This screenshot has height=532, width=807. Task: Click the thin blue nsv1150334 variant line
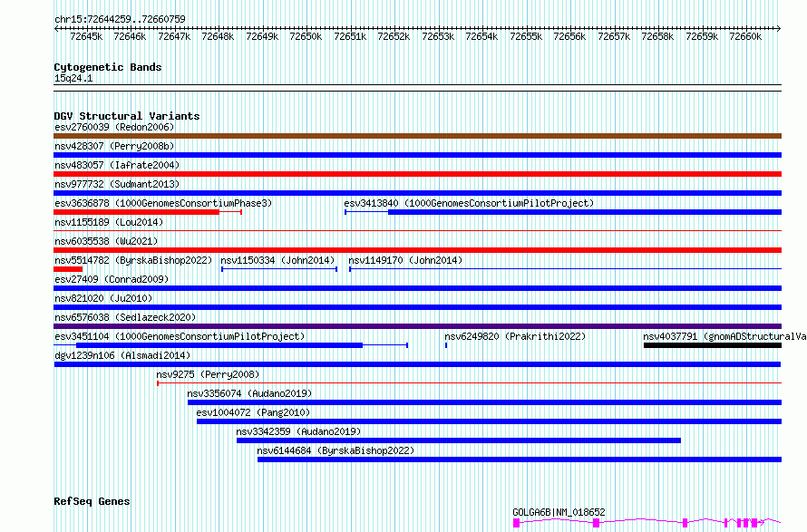[279, 269]
